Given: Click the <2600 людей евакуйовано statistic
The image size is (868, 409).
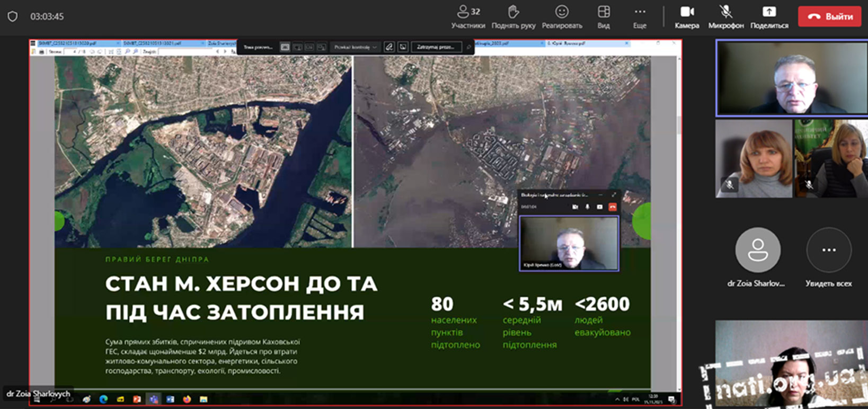Looking at the screenshot, I should tap(603, 317).
